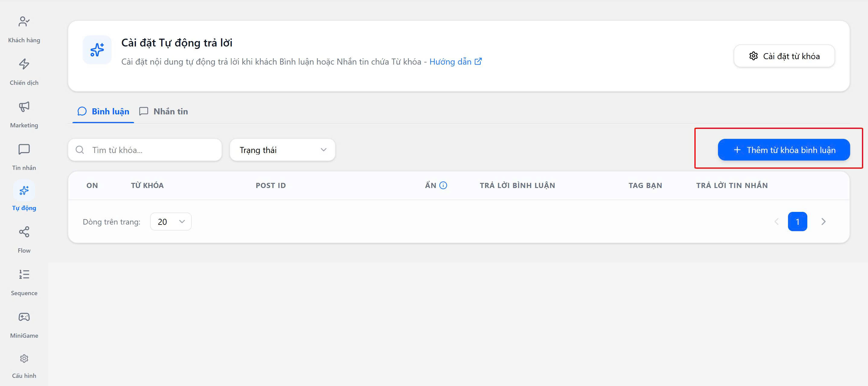Open the Khách hàng sidebar icon

[x=24, y=22]
